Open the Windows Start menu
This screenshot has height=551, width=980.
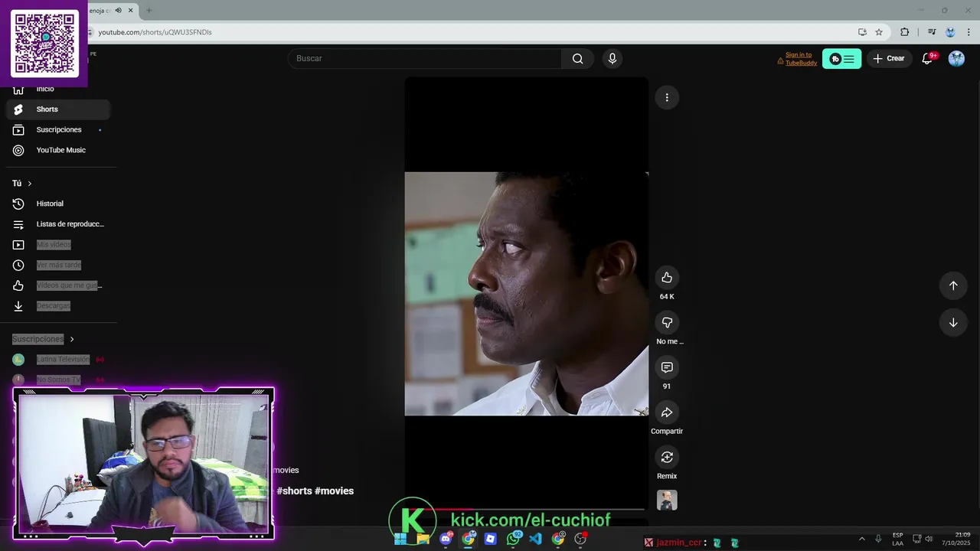[x=400, y=539]
